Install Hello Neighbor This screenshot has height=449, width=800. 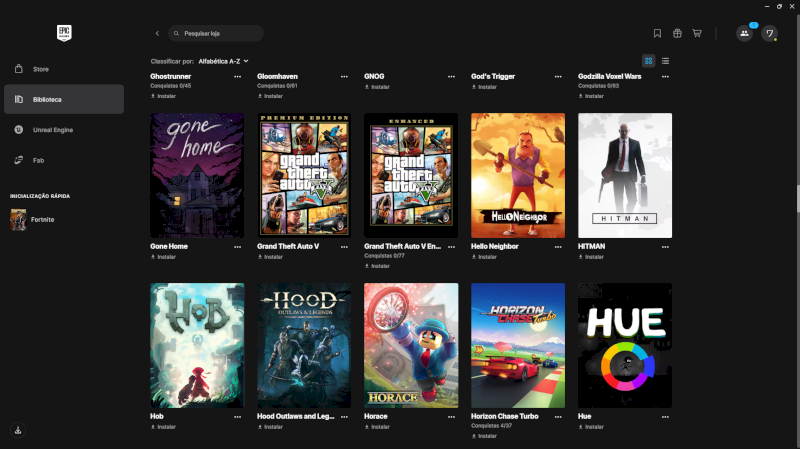coord(484,257)
